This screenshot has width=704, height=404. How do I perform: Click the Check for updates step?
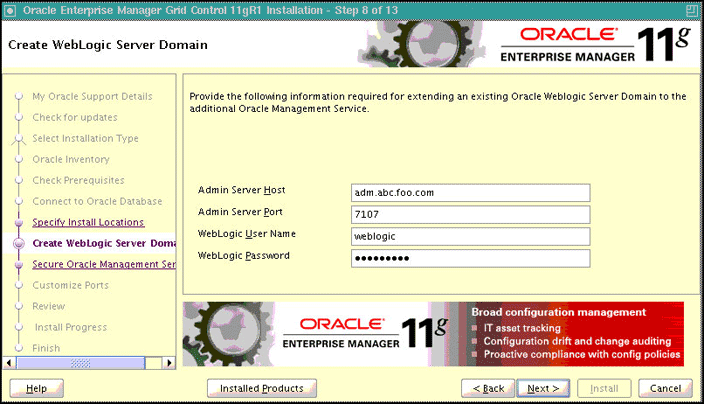click(x=75, y=118)
